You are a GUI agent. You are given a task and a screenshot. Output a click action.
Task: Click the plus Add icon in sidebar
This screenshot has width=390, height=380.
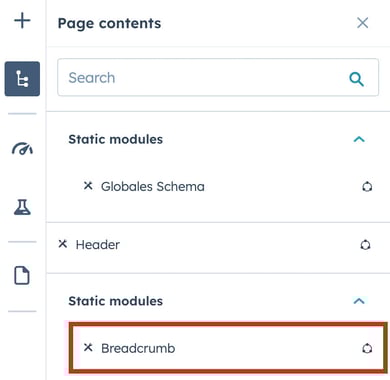tap(22, 20)
